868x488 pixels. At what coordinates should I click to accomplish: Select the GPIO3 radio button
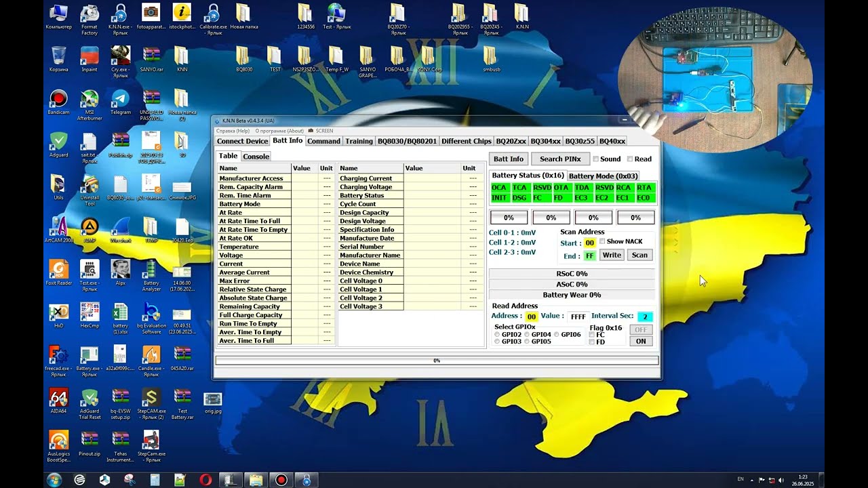[498, 342]
